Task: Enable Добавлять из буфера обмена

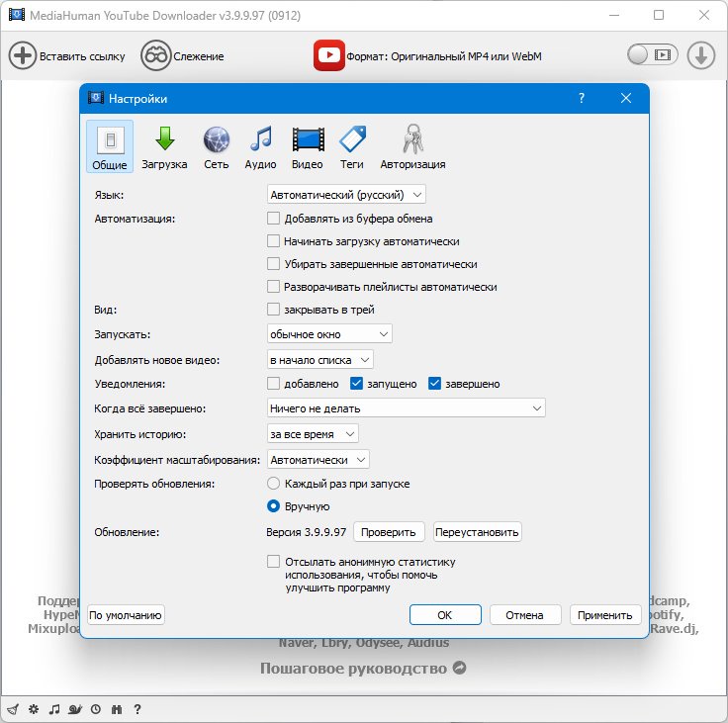Action: 273,219
